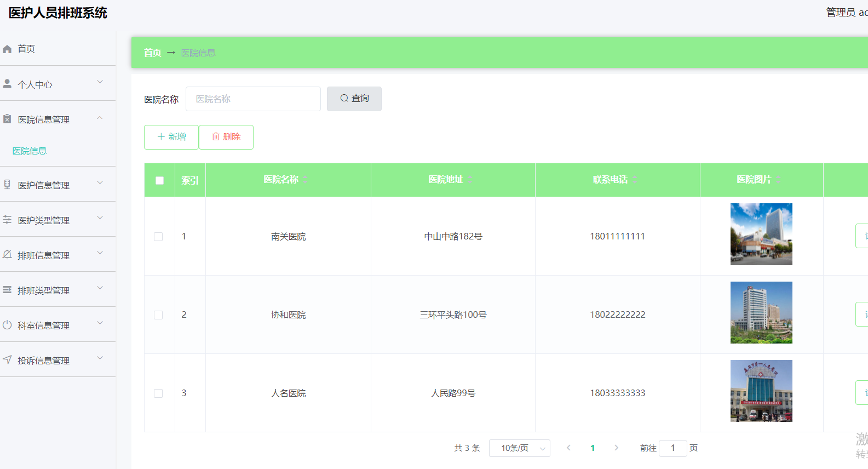Click the list icon for 排班类型管理

tap(7, 290)
